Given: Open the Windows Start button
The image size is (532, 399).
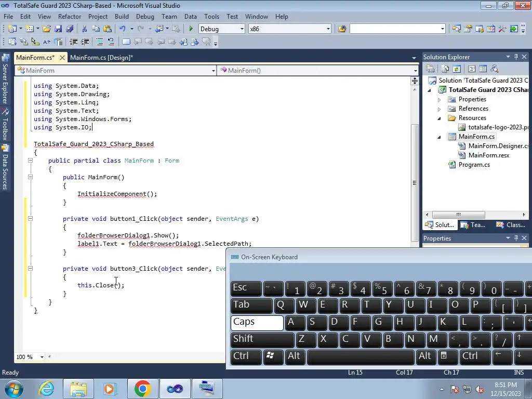Looking at the screenshot, I should click(14, 389).
